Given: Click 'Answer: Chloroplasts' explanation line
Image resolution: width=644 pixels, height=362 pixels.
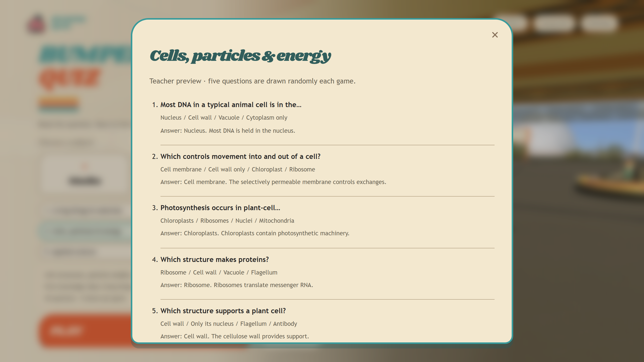Looking at the screenshot, I should (x=255, y=233).
